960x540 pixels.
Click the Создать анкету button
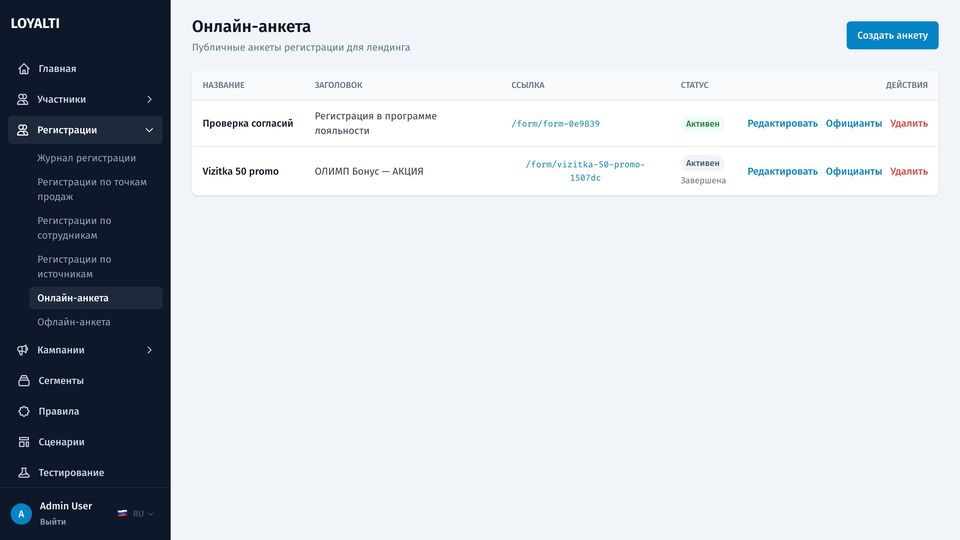(892, 36)
